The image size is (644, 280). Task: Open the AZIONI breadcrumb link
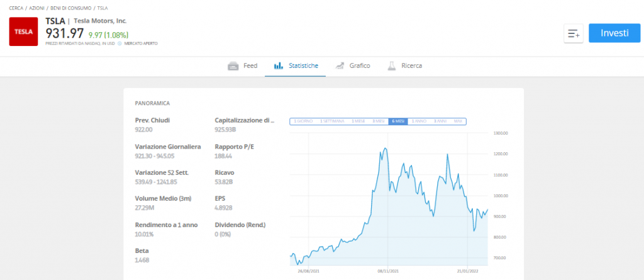(36, 8)
